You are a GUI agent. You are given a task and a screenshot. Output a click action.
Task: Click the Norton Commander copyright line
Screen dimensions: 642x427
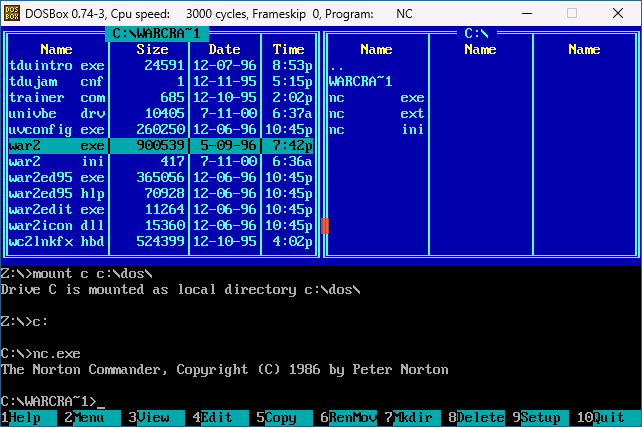tap(224, 369)
